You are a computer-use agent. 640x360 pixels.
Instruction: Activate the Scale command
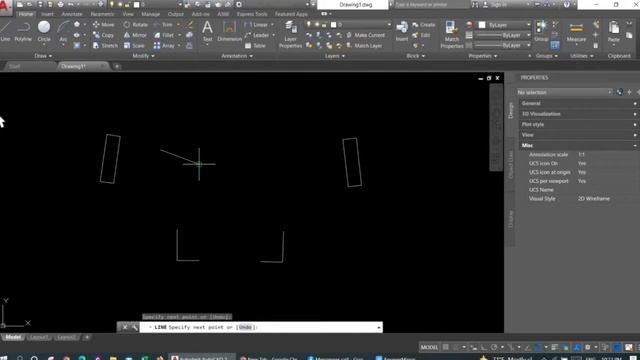134,46
